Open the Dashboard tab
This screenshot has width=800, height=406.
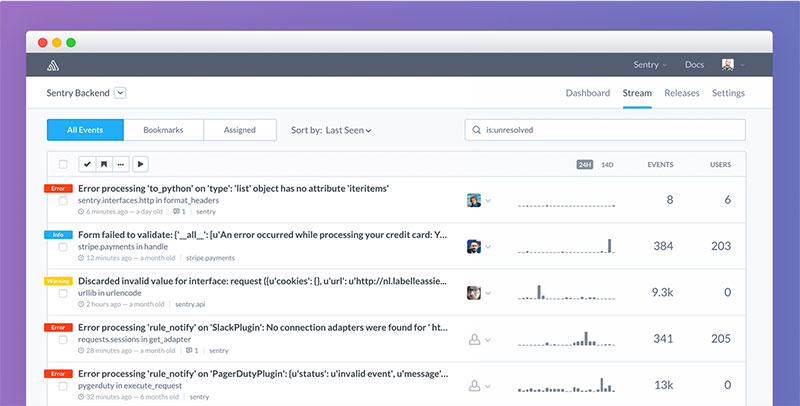[587, 93]
